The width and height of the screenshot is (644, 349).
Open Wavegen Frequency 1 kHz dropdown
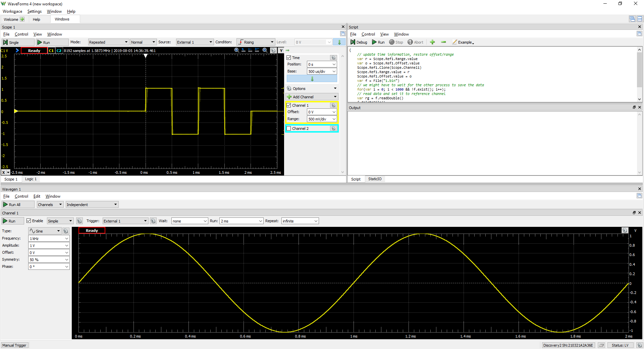click(x=49, y=239)
